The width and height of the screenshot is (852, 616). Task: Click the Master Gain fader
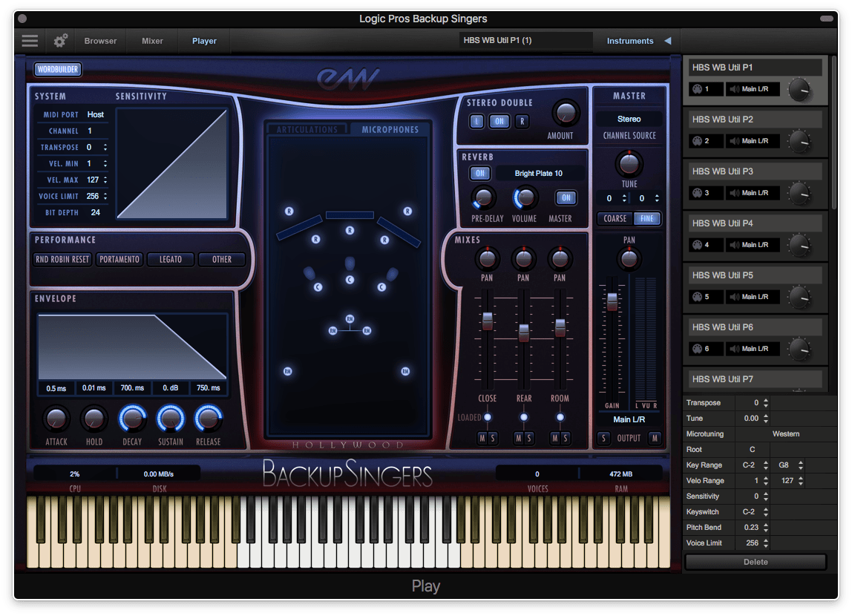[612, 301]
